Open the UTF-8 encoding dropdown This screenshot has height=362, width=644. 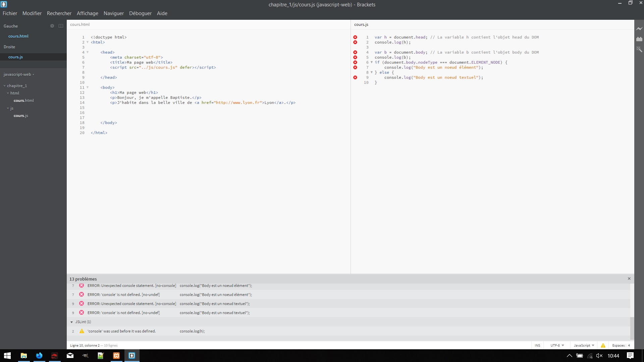pyautogui.click(x=557, y=345)
